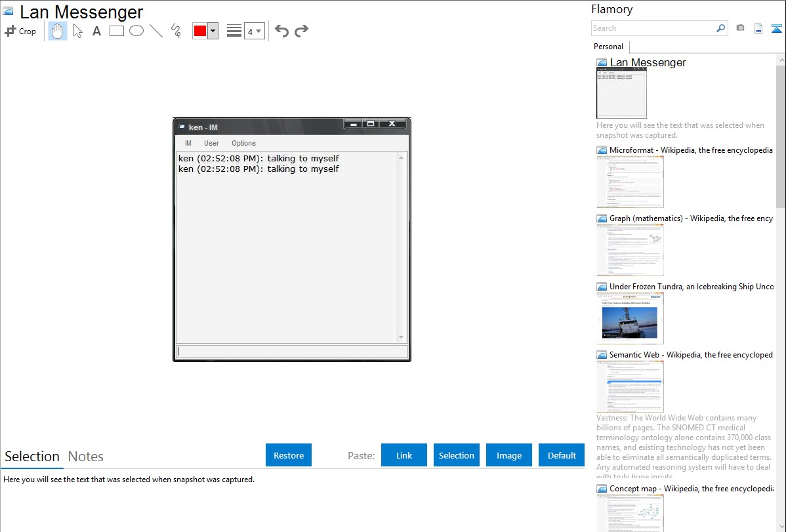Activate the hand pan tool
Viewport: 786px width, 532px height.
coord(58,31)
